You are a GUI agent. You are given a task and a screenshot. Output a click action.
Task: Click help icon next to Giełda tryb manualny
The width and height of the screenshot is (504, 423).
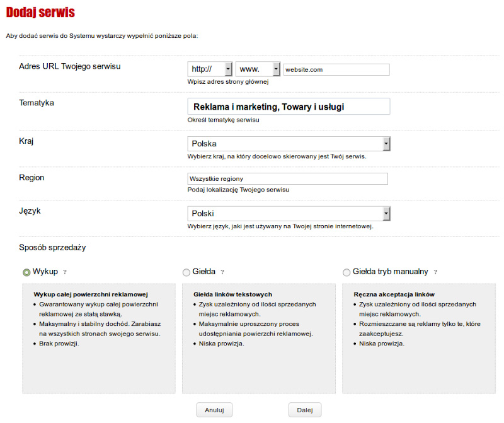pyautogui.click(x=435, y=272)
